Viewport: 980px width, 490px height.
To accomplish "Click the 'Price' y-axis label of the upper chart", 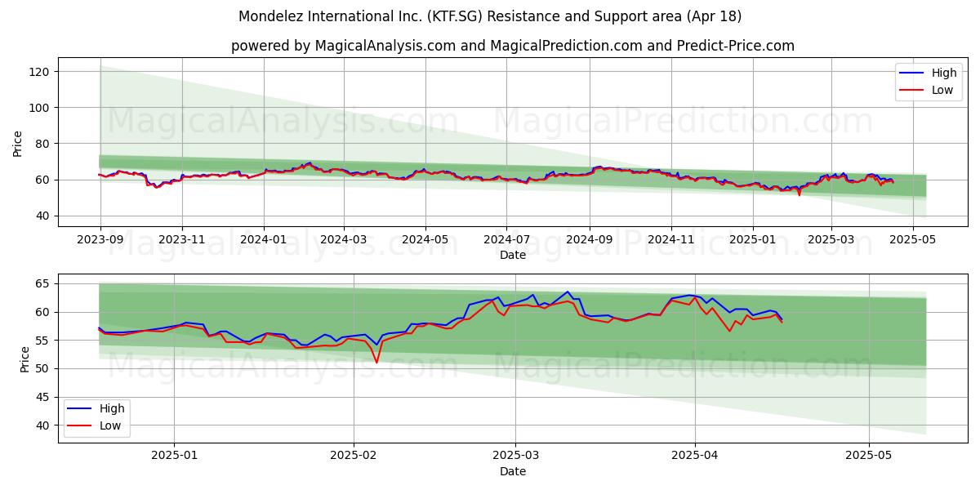I will pos(18,143).
